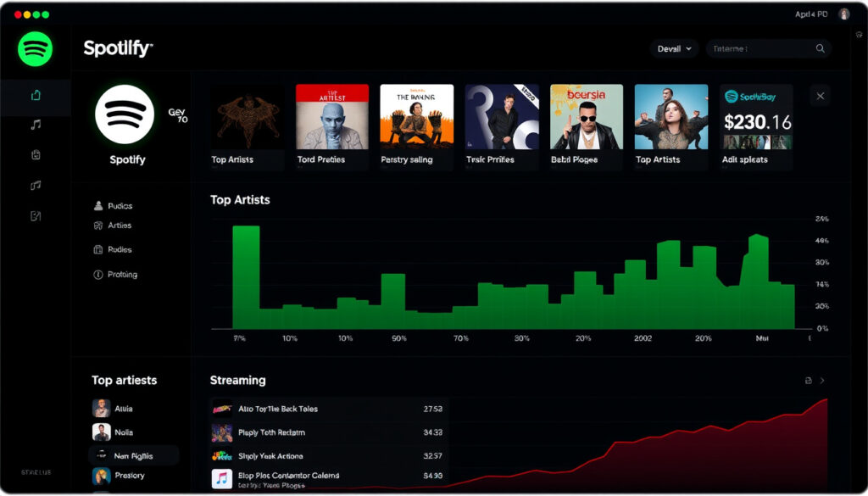Viewport: 868px width, 496px height.
Task: Click the search magnifier icon
Action: click(x=820, y=48)
